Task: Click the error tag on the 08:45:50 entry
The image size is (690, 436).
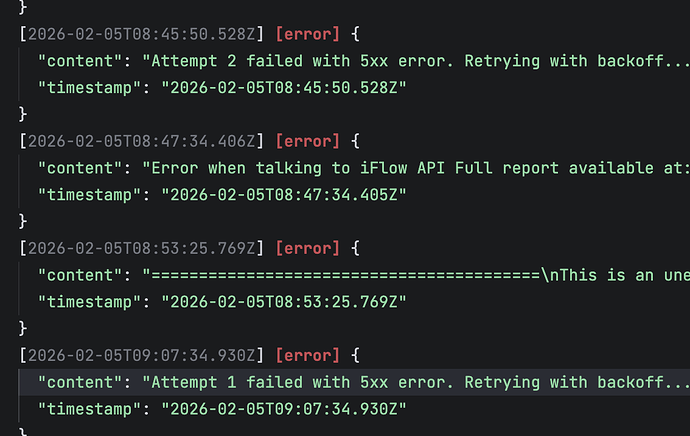Action: tap(308, 34)
